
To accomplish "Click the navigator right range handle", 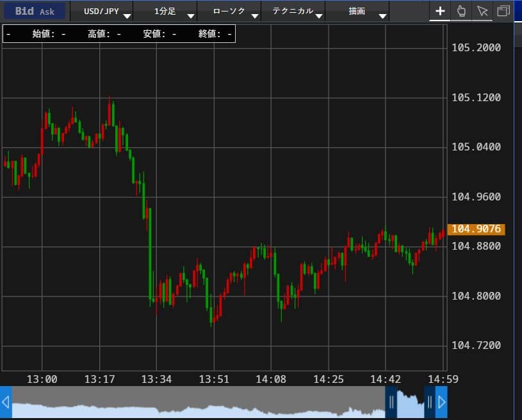I will (430, 402).
